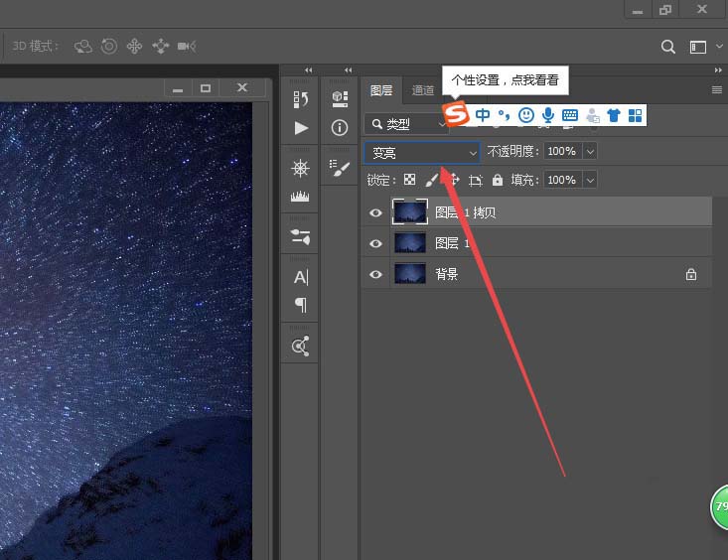Open the Histogram panel icon
The height and width of the screenshot is (560, 728).
pyautogui.click(x=301, y=197)
